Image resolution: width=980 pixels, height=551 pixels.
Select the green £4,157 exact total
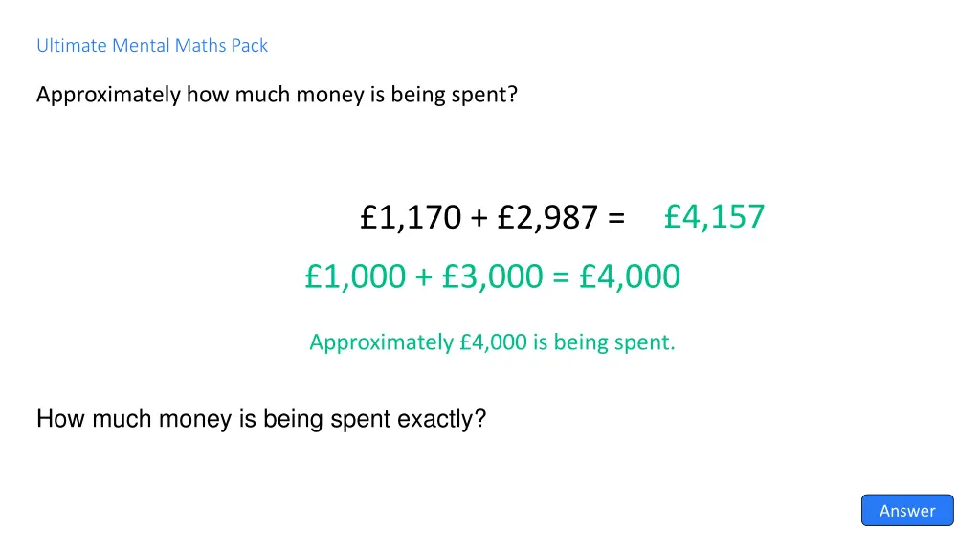click(x=714, y=217)
